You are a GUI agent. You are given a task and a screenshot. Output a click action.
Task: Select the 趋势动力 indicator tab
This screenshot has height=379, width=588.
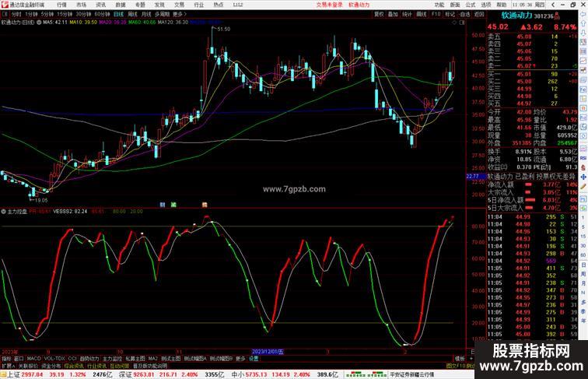coord(89,359)
